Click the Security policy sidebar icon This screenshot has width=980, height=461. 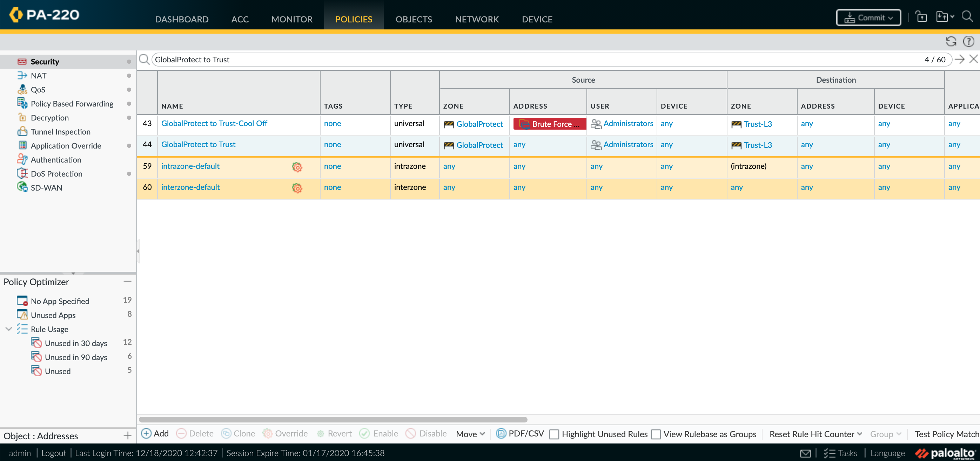22,61
